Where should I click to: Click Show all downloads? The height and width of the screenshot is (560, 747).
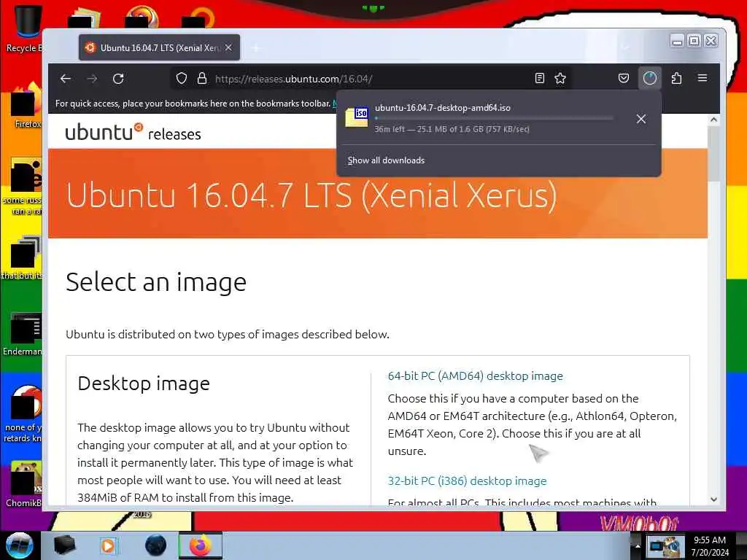pos(386,160)
